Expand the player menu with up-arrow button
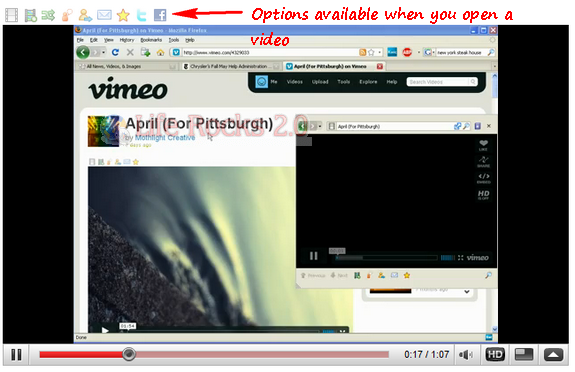The width and height of the screenshot is (575, 372). (x=553, y=354)
